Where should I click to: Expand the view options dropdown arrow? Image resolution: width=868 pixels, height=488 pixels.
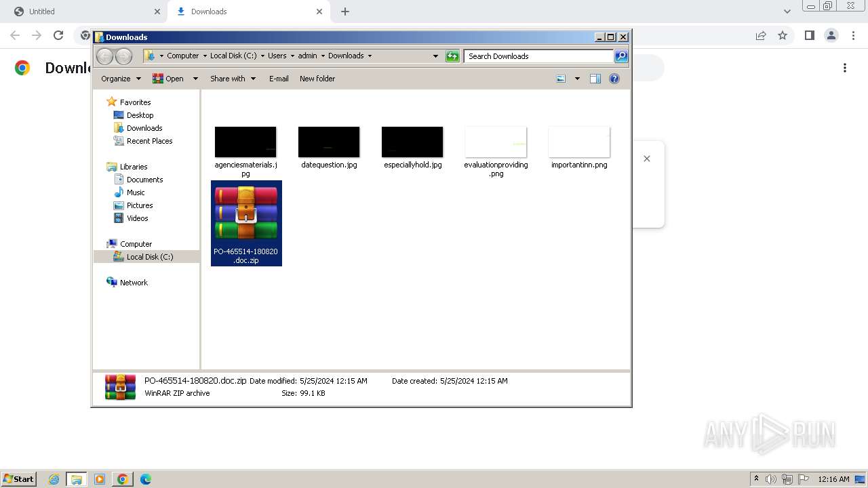pos(577,79)
